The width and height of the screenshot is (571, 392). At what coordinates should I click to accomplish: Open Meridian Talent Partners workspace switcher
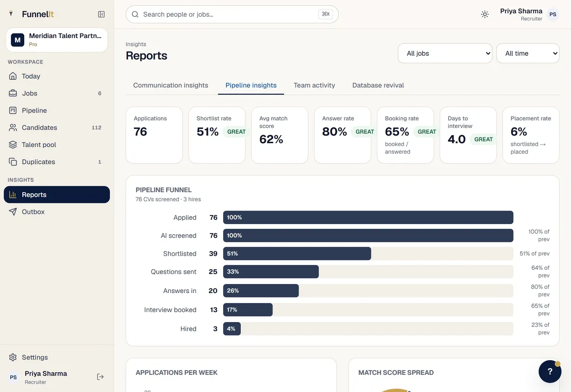pos(57,40)
